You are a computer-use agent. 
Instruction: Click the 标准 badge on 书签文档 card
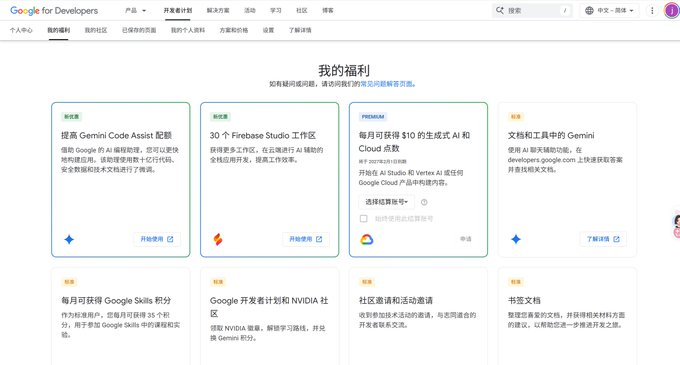pyautogui.click(x=516, y=282)
